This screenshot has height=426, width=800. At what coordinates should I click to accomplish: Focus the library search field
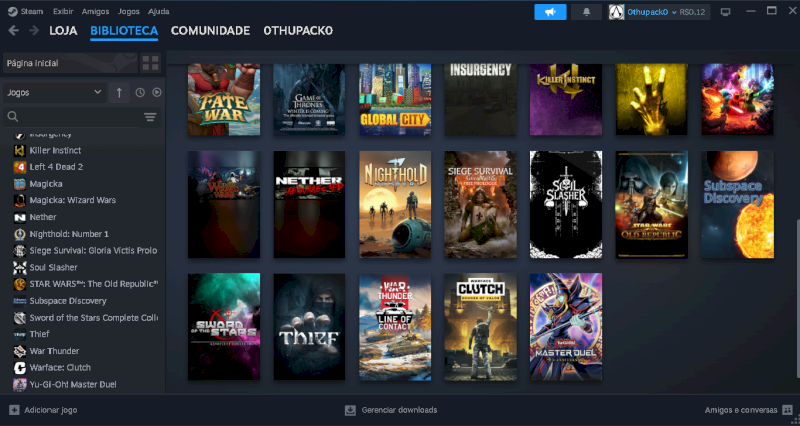point(74,117)
